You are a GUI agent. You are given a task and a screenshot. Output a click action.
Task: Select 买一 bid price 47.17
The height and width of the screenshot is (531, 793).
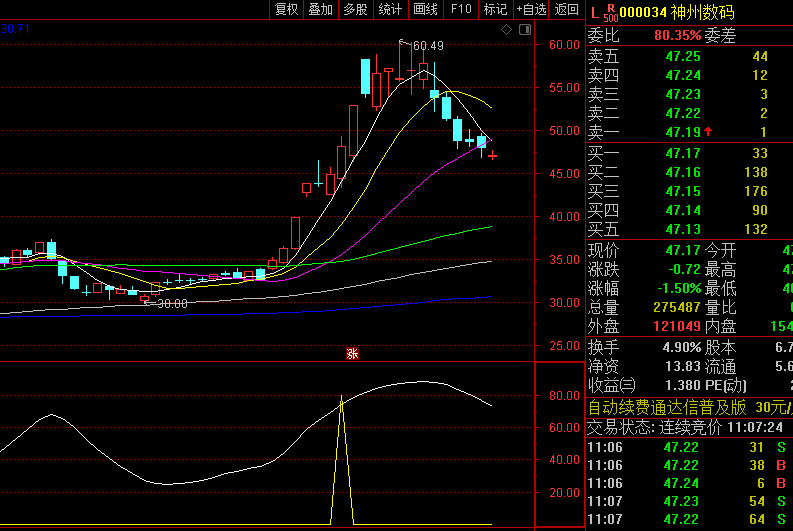(x=683, y=153)
